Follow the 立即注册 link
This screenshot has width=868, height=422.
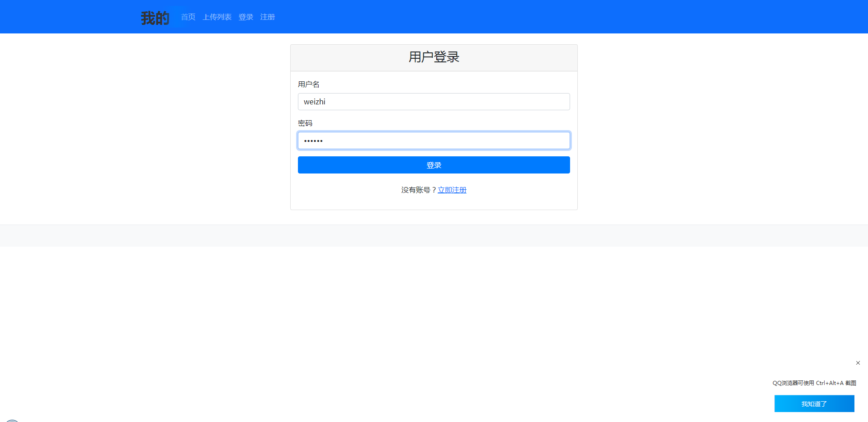[452, 190]
